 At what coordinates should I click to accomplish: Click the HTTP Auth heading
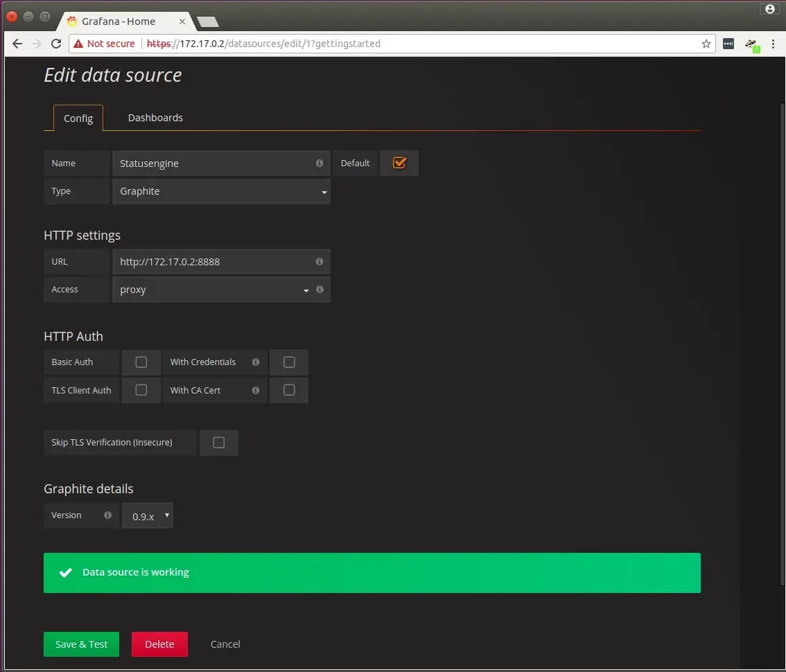click(x=73, y=336)
